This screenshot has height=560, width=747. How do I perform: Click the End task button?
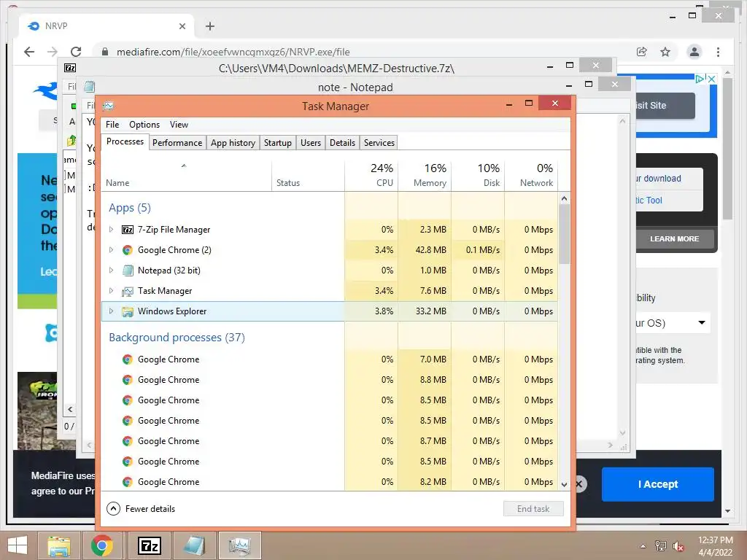(x=533, y=508)
